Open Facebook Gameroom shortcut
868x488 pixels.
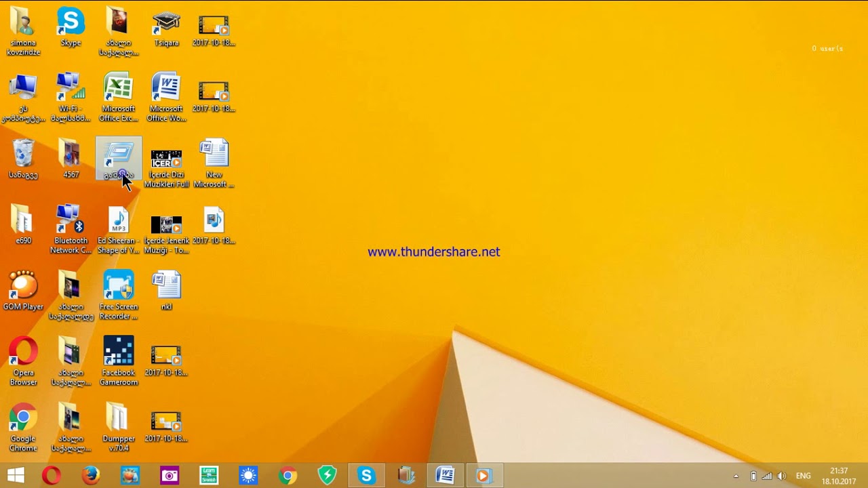(x=119, y=361)
